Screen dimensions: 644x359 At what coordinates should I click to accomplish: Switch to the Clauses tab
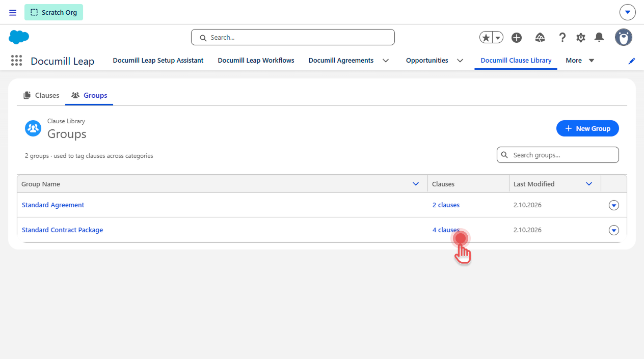(x=42, y=95)
